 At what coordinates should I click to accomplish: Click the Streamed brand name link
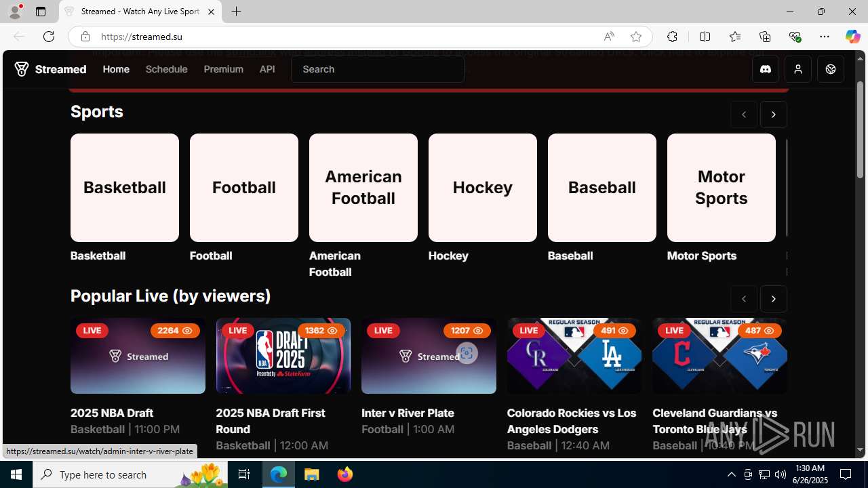[x=60, y=69]
